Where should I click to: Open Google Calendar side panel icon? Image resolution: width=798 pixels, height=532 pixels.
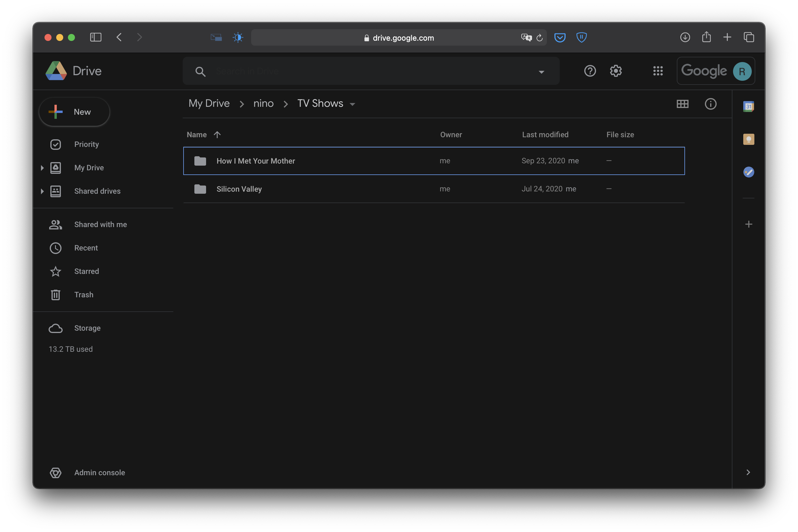(749, 107)
